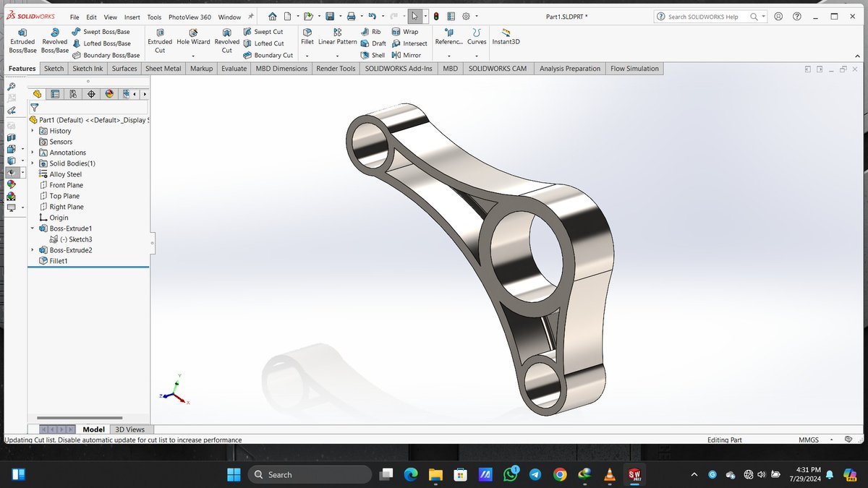The height and width of the screenshot is (488, 868).
Task: Activate the Extruded Cut tool
Action: 160,41
